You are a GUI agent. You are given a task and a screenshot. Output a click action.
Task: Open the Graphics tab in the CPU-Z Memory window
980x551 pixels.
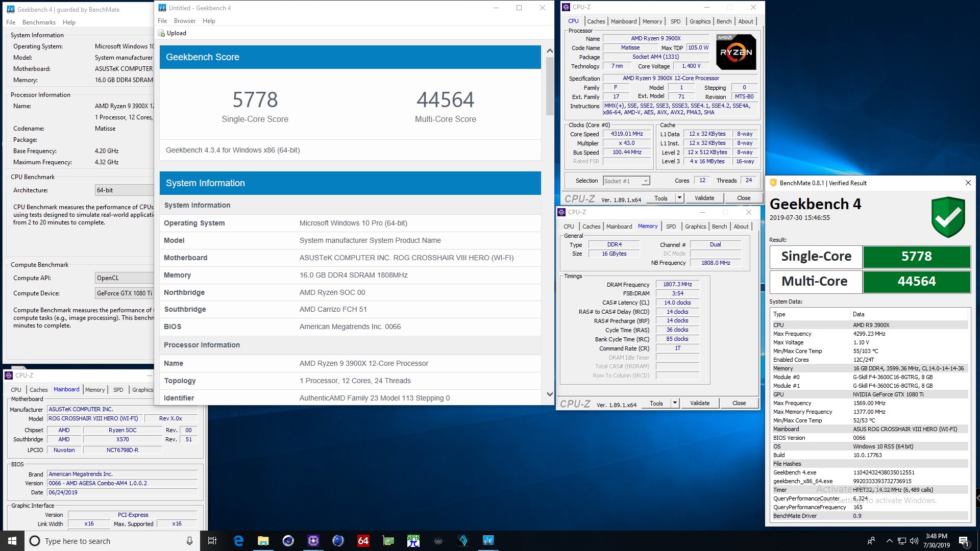click(x=695, y=227)
